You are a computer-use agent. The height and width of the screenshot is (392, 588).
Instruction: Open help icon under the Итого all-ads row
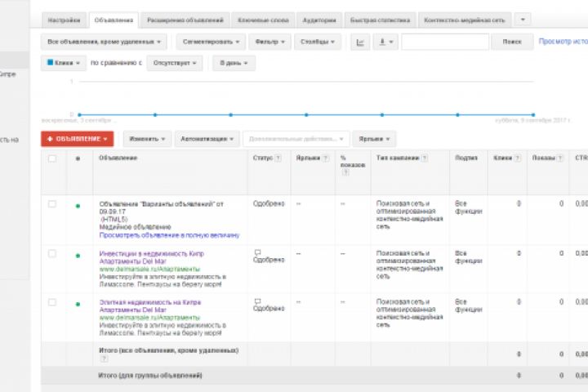105,359
